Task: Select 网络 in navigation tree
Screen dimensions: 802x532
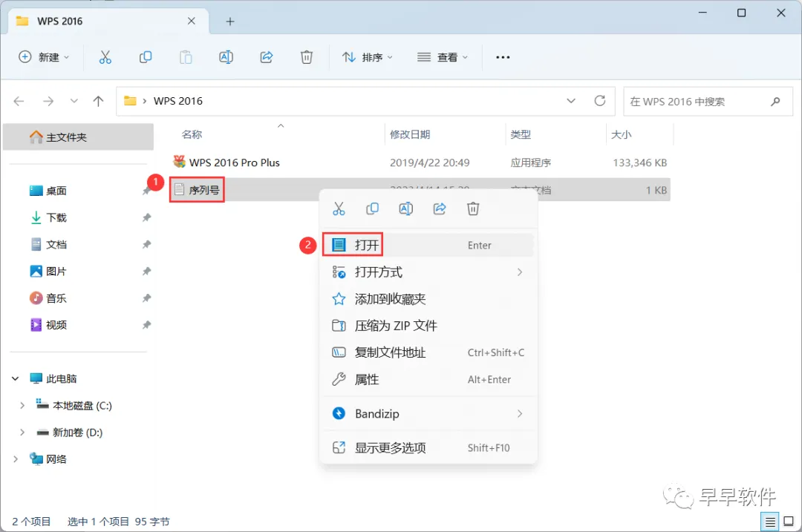Action: 48,459
